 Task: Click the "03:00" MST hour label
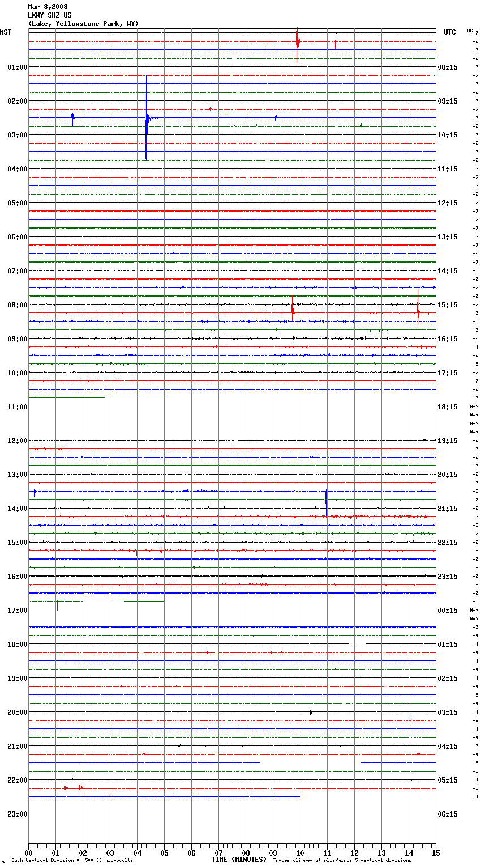point(18,135)
